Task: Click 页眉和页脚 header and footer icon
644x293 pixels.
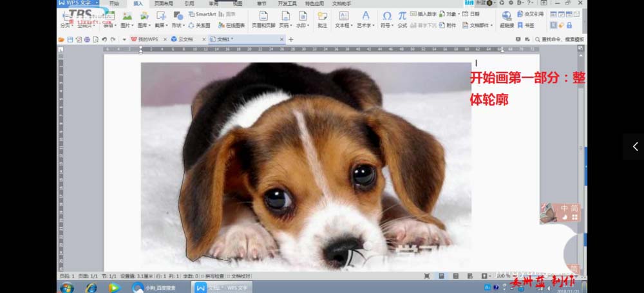Action: pyautogui.click(x=263, y=16)
